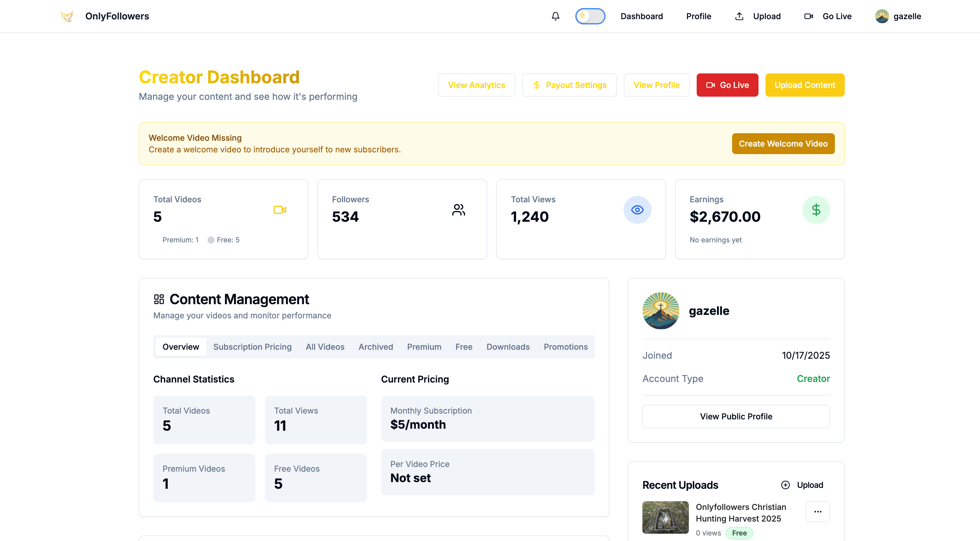Click the grid icon next to Content Management
This screenshot has height=541, width=980.
tap(159, 299)
